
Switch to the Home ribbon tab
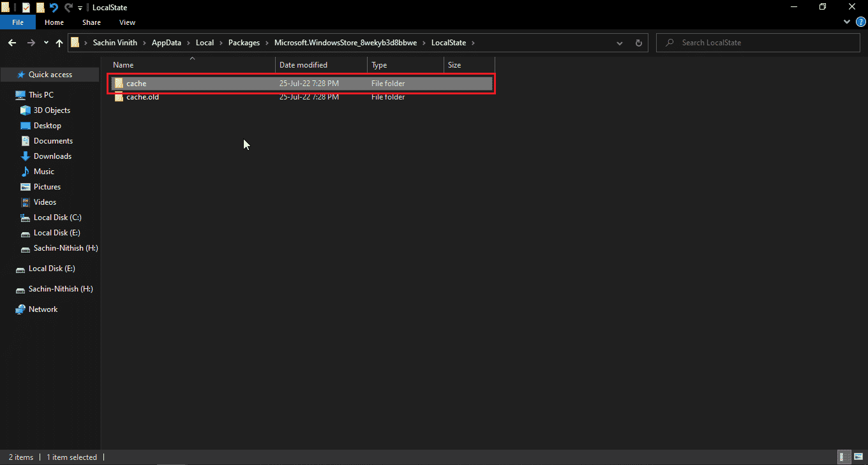coord(54,22)
